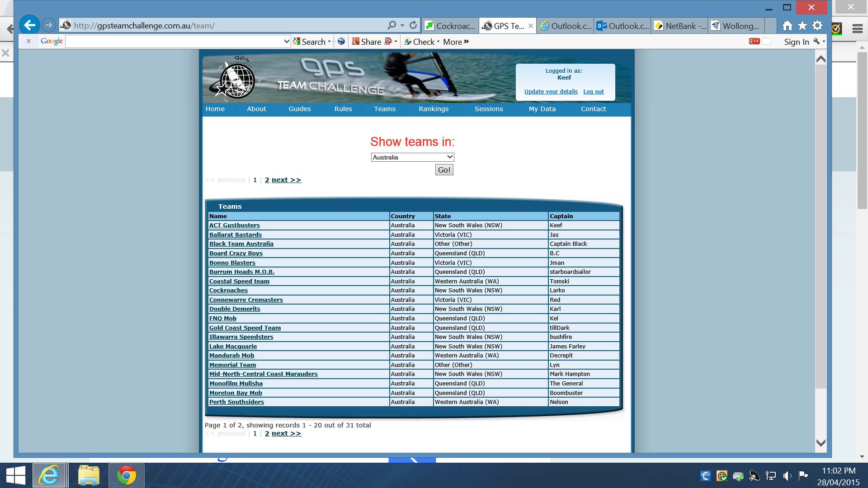868x488 pixels.
Task: Click the browser back arrow button
Action: click(30, 25)
